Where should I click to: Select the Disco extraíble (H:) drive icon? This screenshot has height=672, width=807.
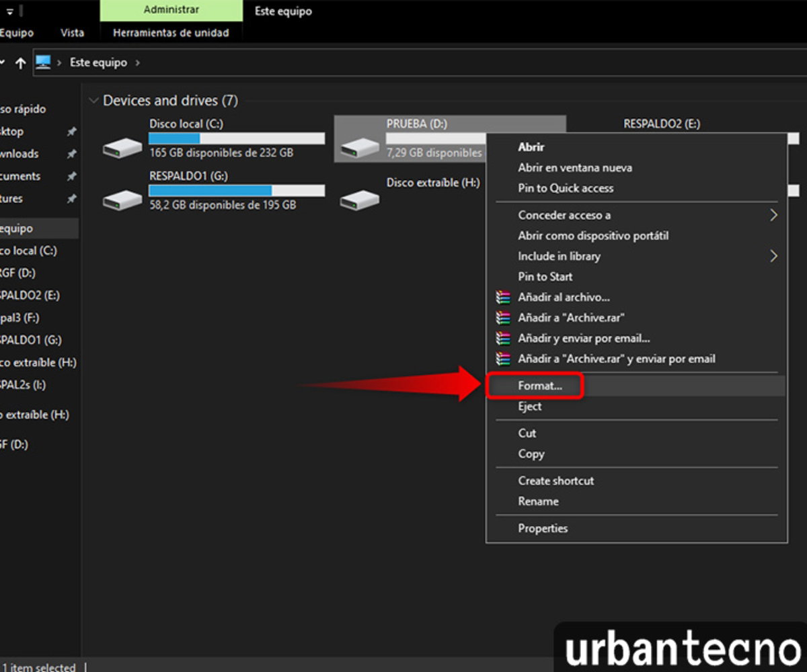click(359, 199)
